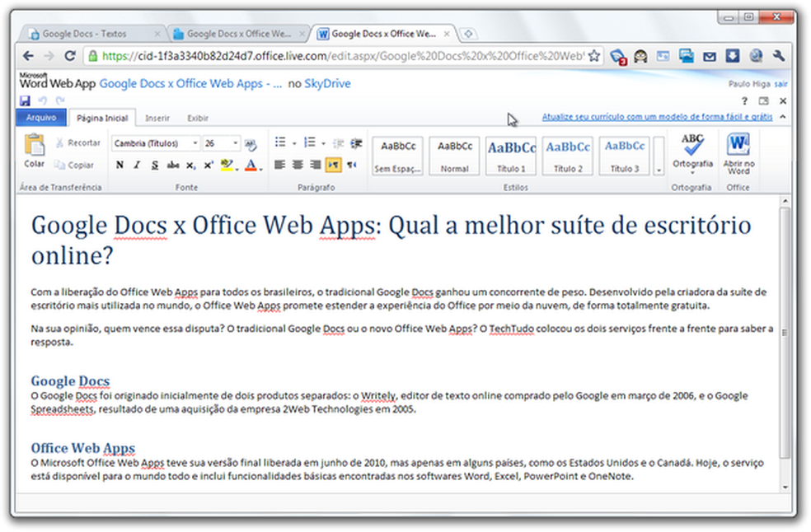Click the Colar paste icon
811x532 pixels.
pos(34,147)
